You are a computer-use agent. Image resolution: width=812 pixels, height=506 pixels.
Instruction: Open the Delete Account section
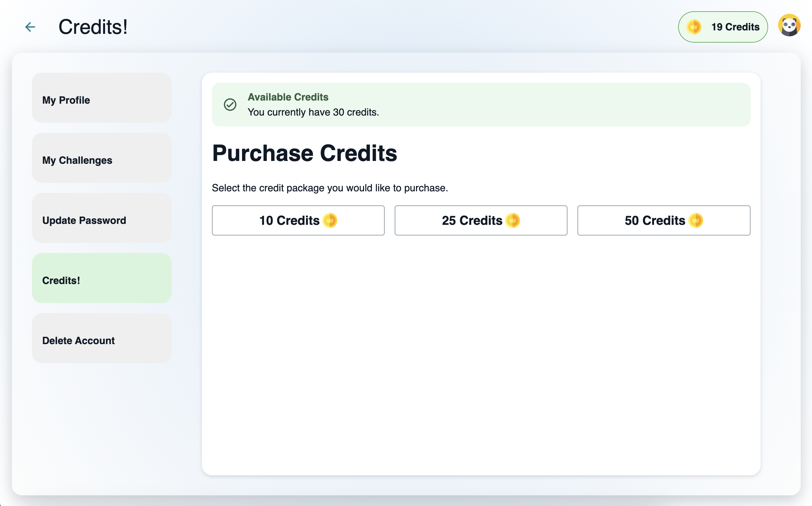point(102,338)
